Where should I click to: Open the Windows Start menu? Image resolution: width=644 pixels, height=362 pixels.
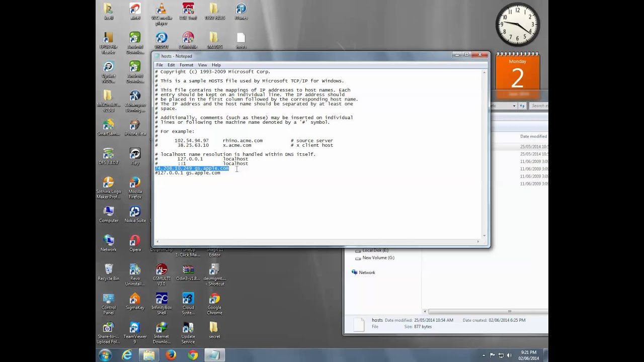pos(105,355)
